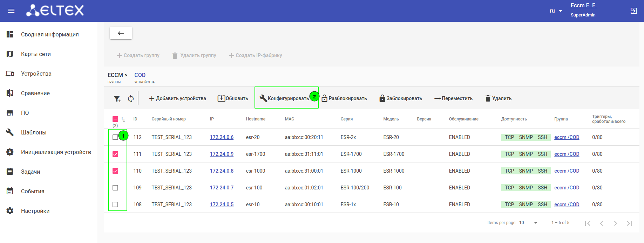Open eccm /COD group link for esr-10

pyautogui.click(x=567, y=204)
